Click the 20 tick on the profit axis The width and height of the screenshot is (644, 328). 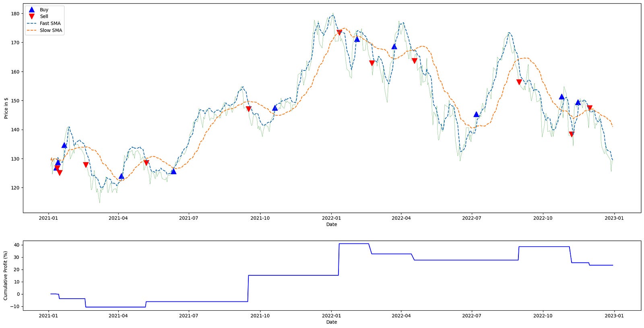pyautogui.click(x=17, y=270)
